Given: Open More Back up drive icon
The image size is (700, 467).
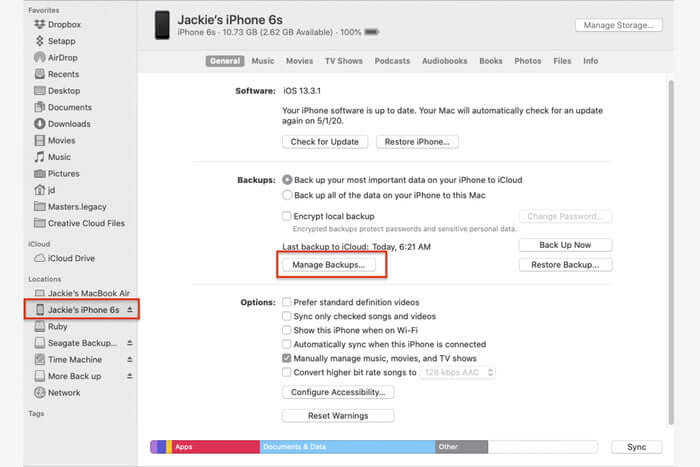Looking at the screenshot, I should coord(40,376).
